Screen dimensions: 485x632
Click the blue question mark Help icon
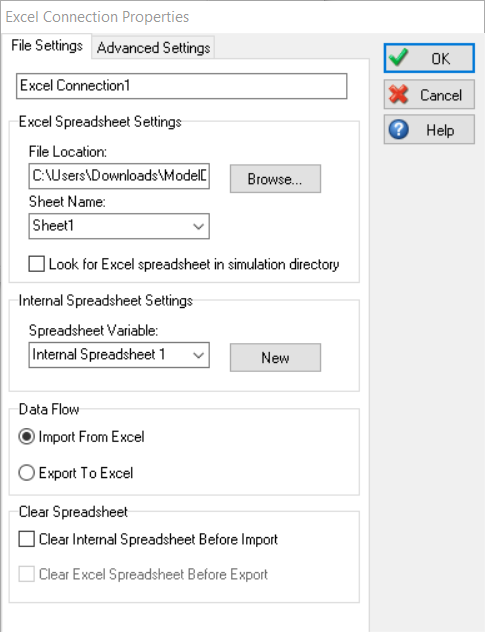pyautogui.click(x=398, y=130)
